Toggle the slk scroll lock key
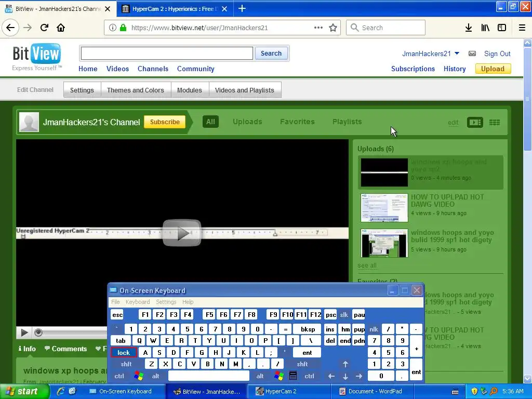 point(344,314)
